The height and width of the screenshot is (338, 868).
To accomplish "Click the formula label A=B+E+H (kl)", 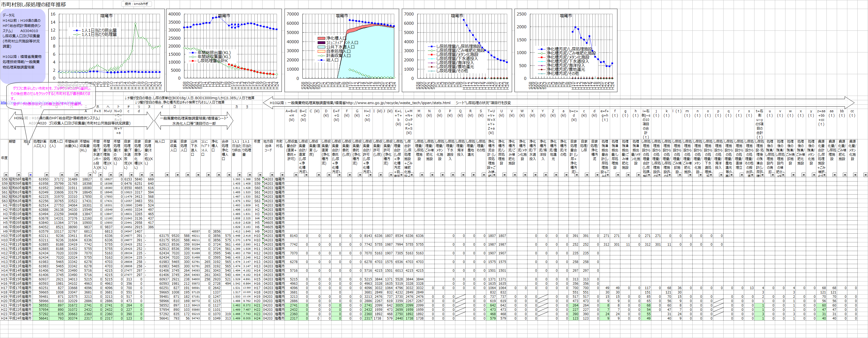I will [x=292, y=115].
